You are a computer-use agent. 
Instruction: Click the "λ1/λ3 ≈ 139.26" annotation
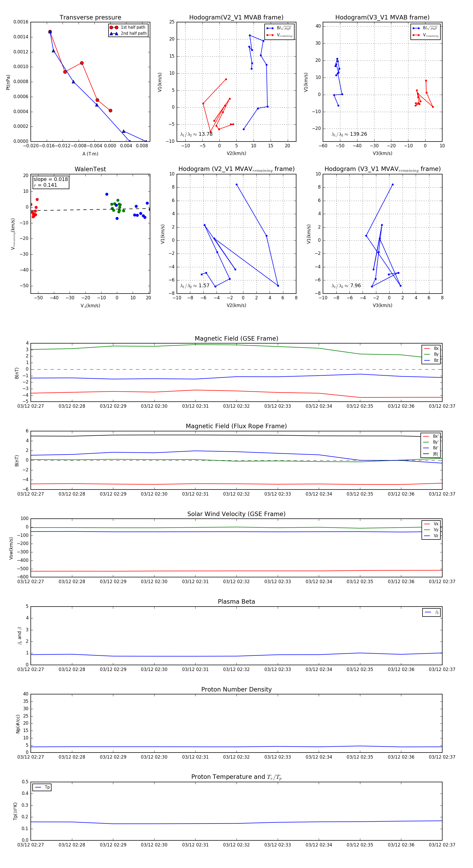tap(349, 134)
